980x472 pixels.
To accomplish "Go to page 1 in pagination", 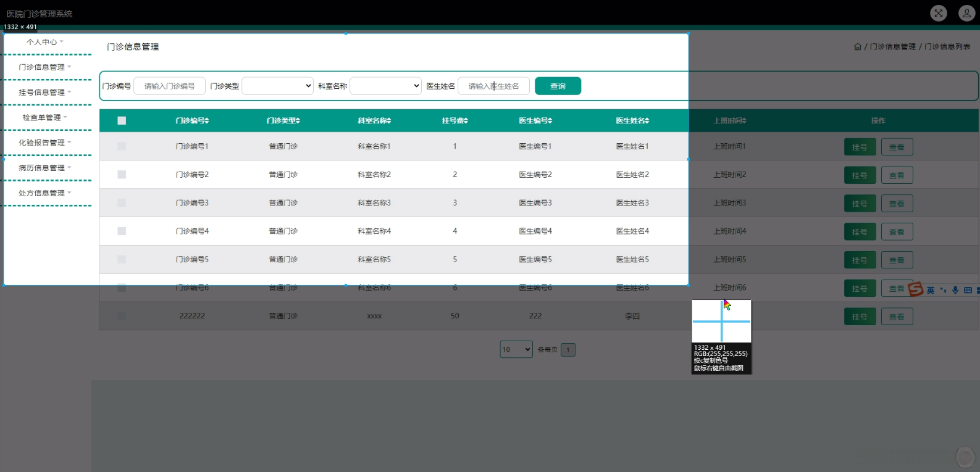I will click(568, 350).
